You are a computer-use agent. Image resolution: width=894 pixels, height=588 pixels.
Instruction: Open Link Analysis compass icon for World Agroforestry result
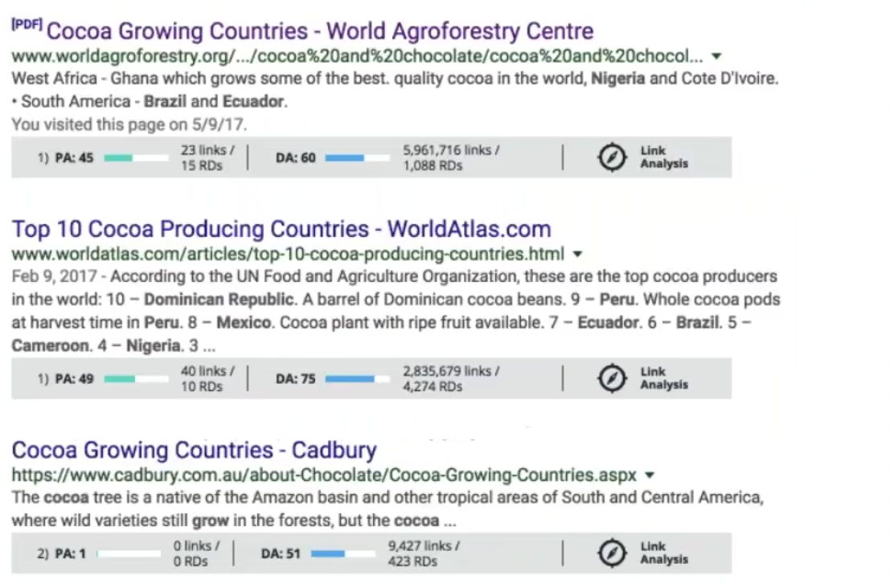pyautogui.click(x=612, y=157)
